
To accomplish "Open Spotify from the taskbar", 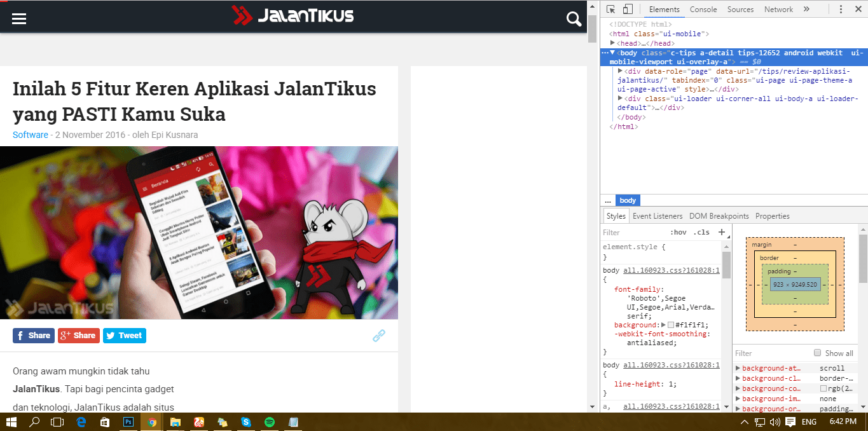I will coord(269,421).
